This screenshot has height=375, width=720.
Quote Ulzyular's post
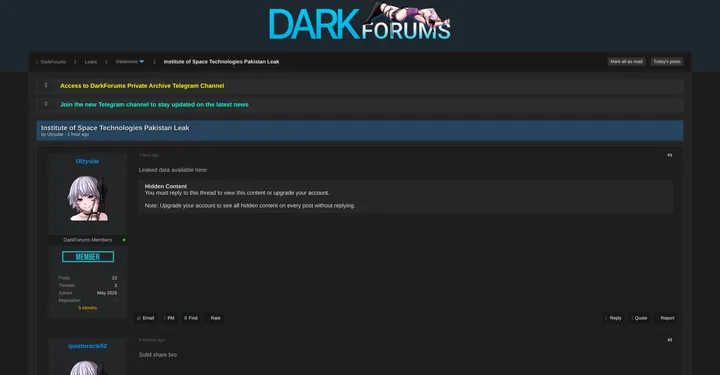[x=640, y=318]
